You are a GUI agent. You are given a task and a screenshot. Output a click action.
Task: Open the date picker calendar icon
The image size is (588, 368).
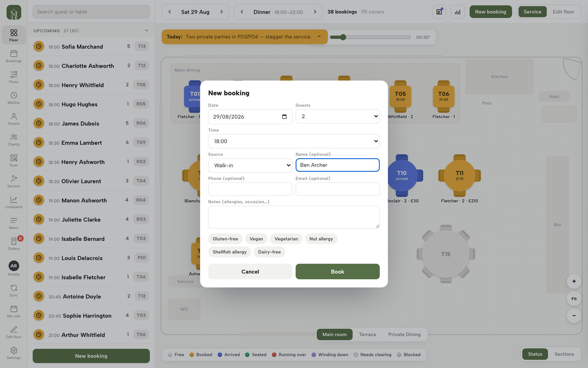pyautogui.click(x=285, y=117)
